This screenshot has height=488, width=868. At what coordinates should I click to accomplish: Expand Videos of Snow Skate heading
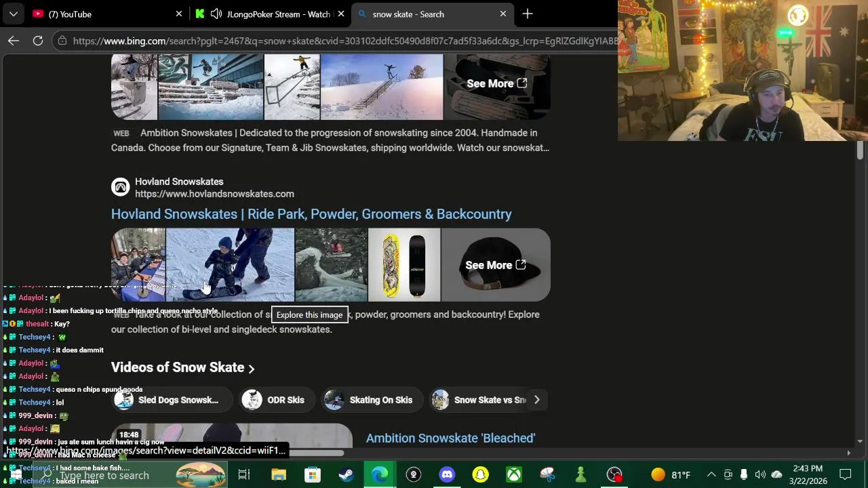(183, 367)
